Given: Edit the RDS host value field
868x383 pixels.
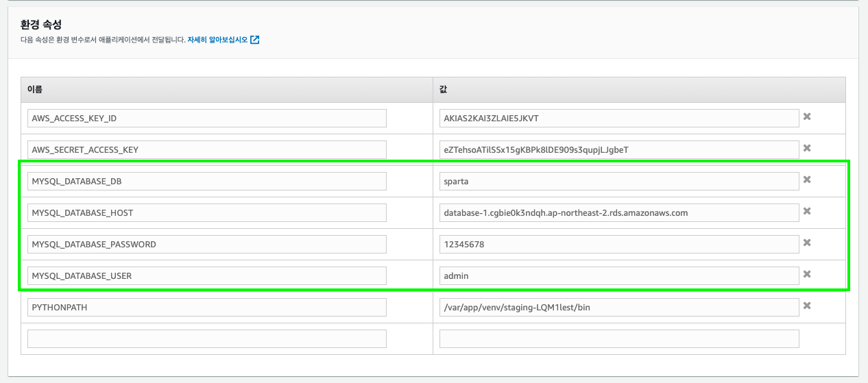Looking at the screenshot, I should point(619,212).
